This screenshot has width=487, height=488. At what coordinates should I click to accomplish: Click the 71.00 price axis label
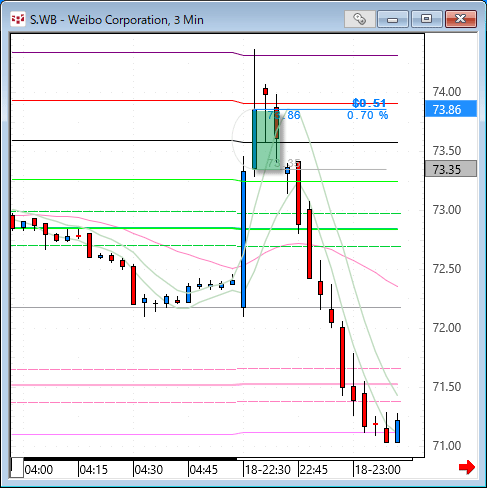point(447,446)
